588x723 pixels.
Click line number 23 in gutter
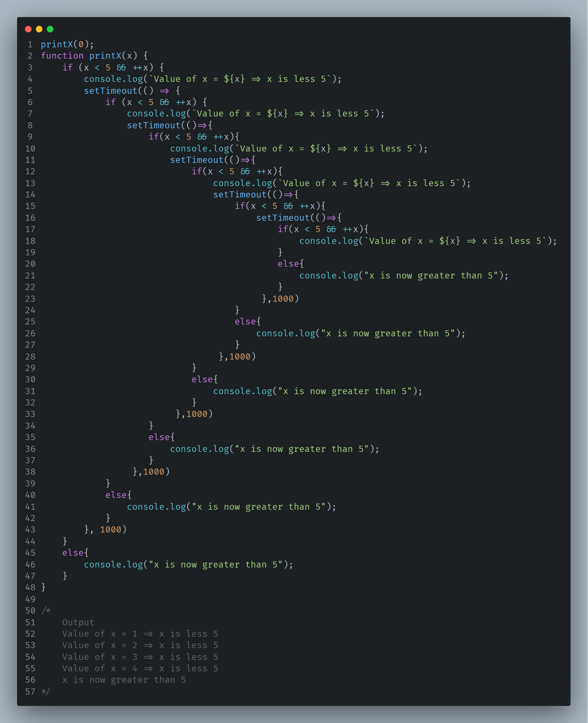(x=30, y=299)
